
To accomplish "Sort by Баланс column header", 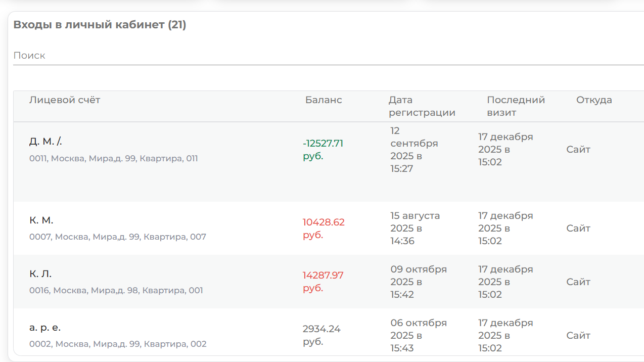I will [x=324, y=100].
